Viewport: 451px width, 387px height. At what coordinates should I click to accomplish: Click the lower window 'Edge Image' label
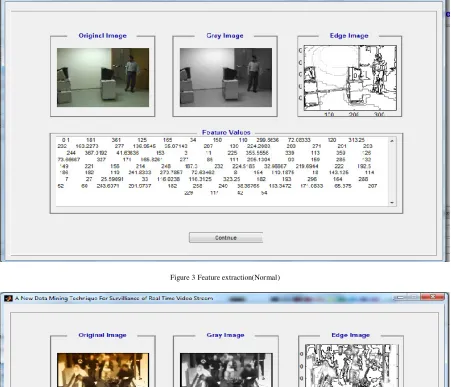350,335
